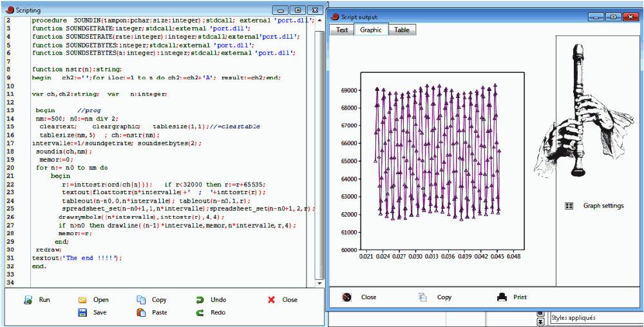Click the Paste clipboard icon

click(141, 312)
